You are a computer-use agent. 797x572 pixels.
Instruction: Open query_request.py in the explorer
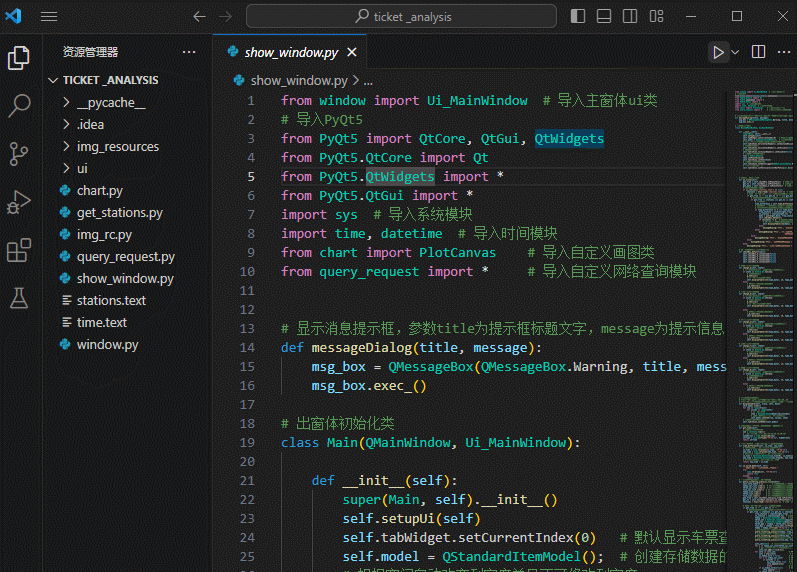(126, 257)
